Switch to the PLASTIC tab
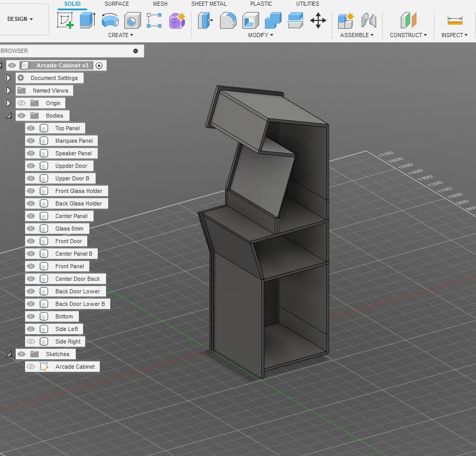This screenshot has width=476, height=456. 261,4
